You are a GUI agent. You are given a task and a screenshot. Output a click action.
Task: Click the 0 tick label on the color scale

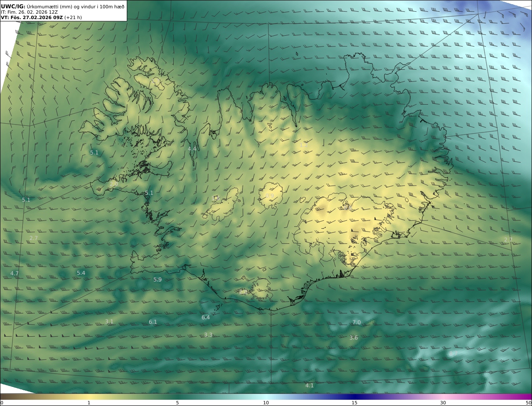click(x=2, y=403)
